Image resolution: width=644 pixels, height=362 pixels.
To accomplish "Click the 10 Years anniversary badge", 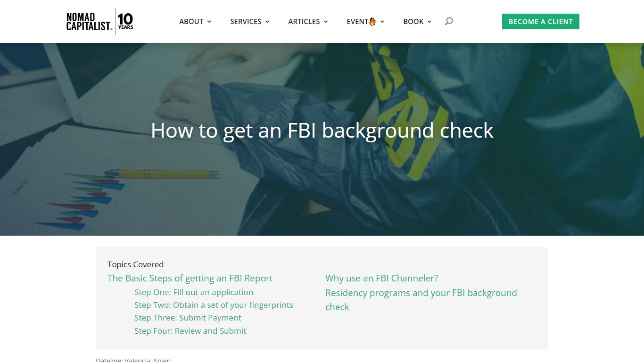I will click(x=125, y=21).
